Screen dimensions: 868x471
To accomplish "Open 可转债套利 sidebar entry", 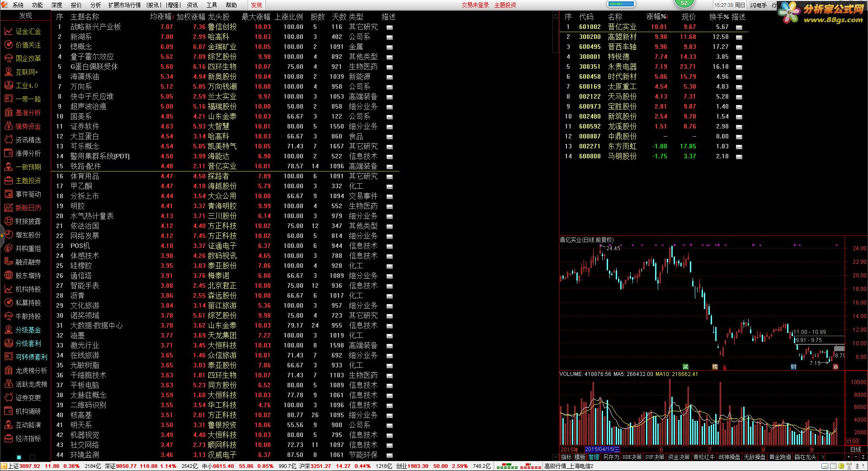I will click(x=25, y=357).
